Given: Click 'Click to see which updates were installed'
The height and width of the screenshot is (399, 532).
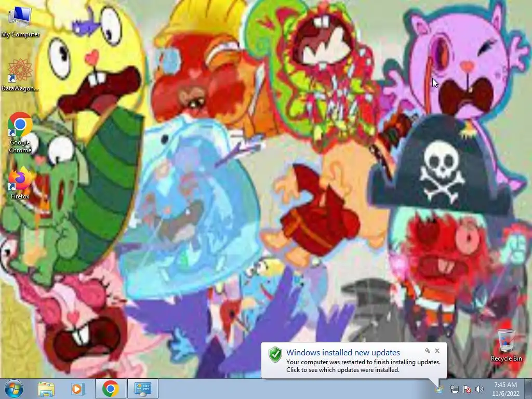Looking at the screenshot, I should click(343, 370).
